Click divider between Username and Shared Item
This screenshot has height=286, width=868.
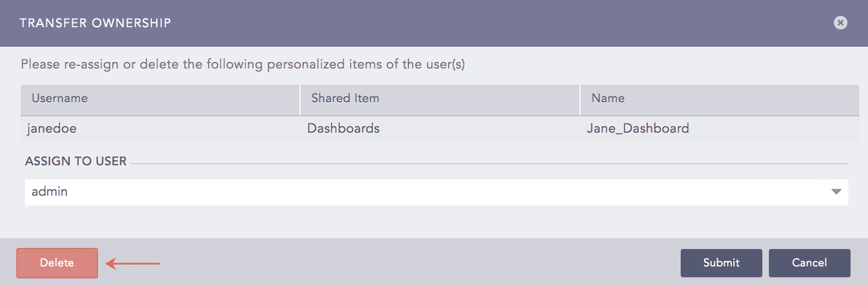click(x=300, y=100)
